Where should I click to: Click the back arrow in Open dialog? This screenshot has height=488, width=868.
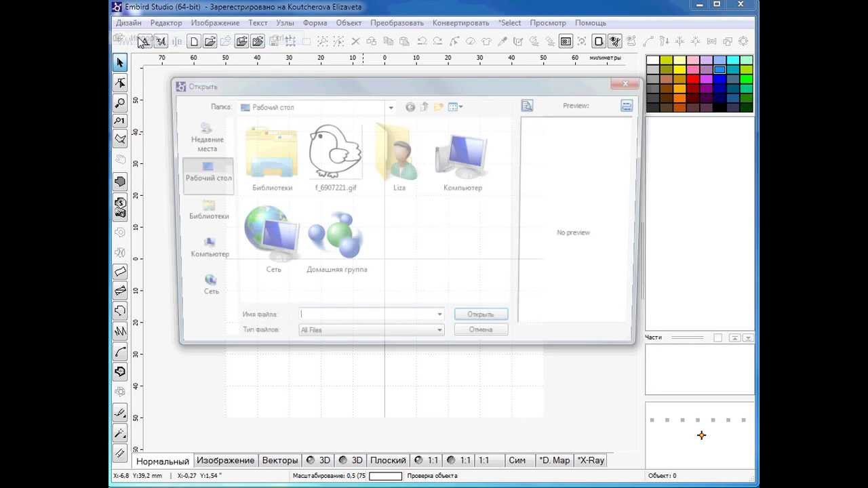[410, 107]
